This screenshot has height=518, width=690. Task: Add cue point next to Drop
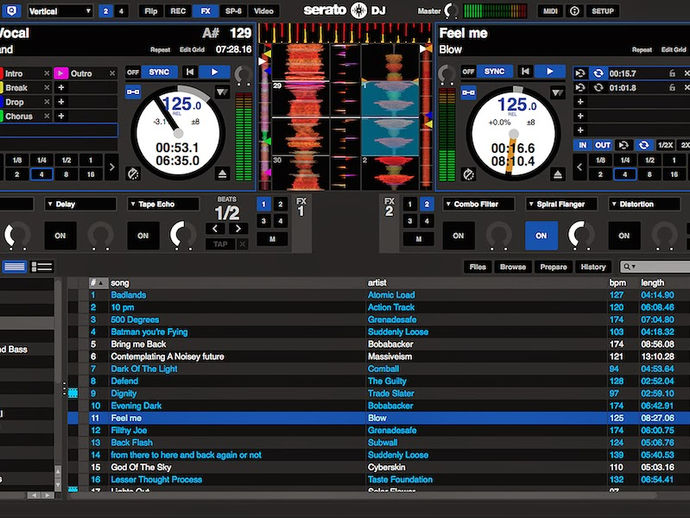[61, 102]
